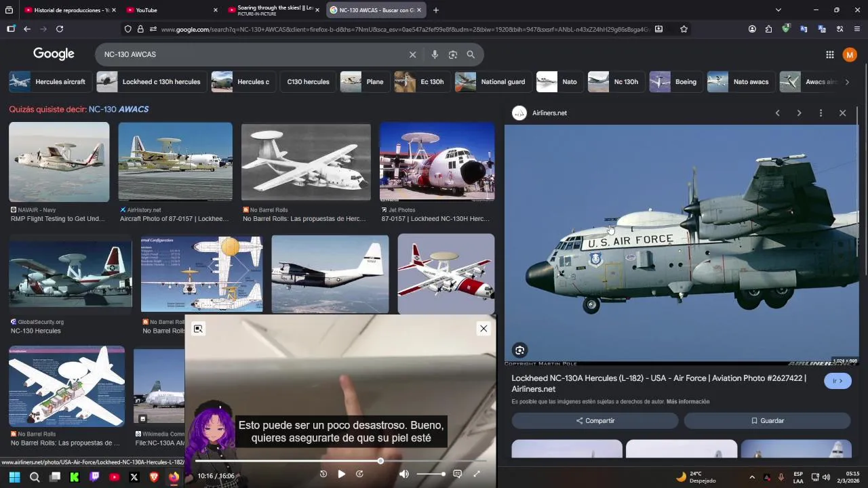This screenshot has height=488, width=868.
Task: Open Windows taskbar search
Action: (35, 477)
